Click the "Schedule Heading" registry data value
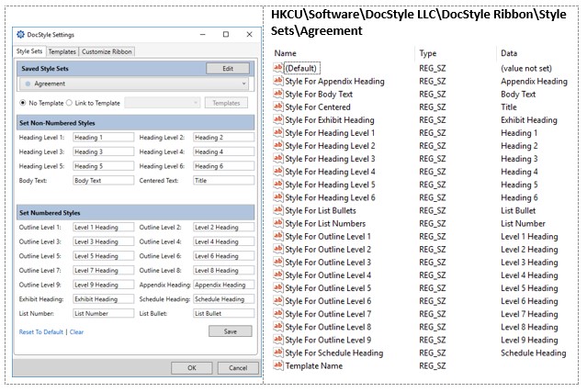The width and height of the screenshot is (587, 392). pyautogui.click(x=534, y=353)
